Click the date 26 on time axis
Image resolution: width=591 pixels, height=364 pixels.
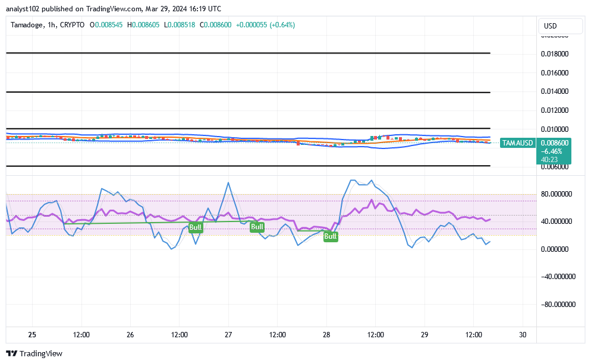[130, 335]
